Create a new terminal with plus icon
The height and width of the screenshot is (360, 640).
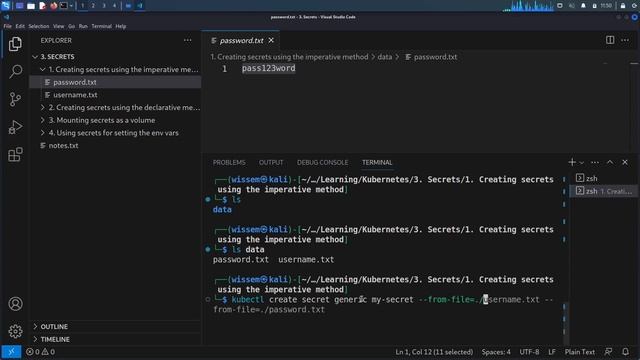pyautogui.click(x=572, y=162)
